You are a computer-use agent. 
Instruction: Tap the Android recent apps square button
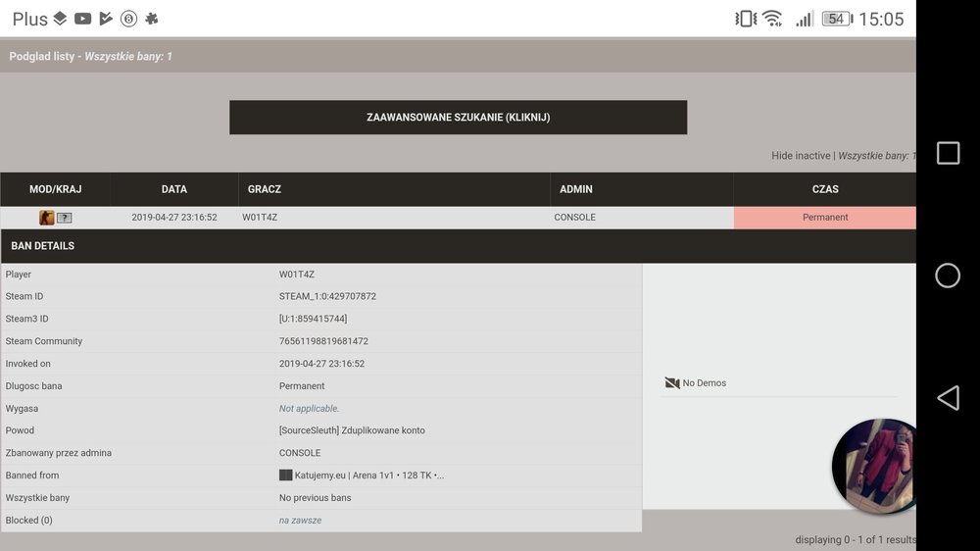948,153
